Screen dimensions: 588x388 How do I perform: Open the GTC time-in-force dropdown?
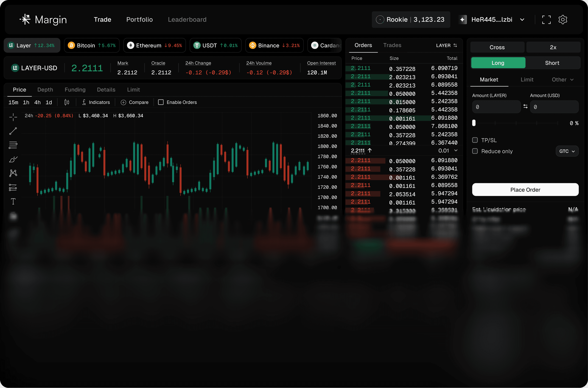[567, 151]
